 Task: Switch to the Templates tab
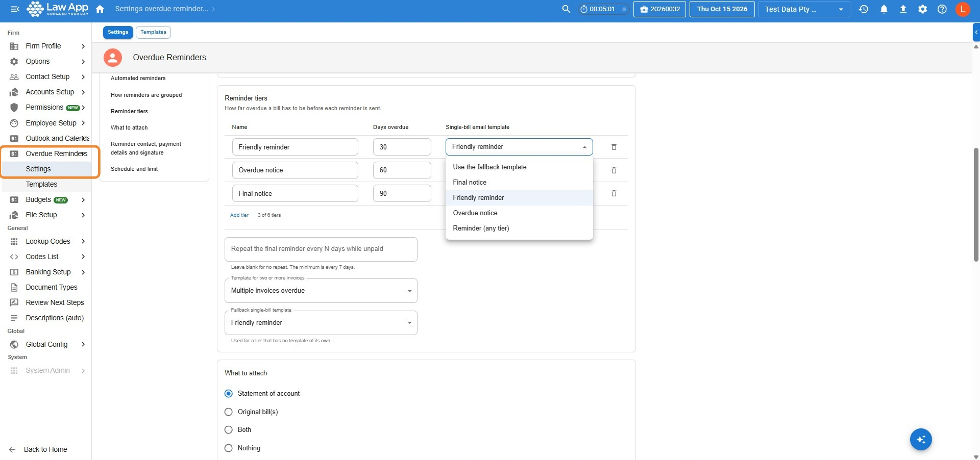click(153, 32)
